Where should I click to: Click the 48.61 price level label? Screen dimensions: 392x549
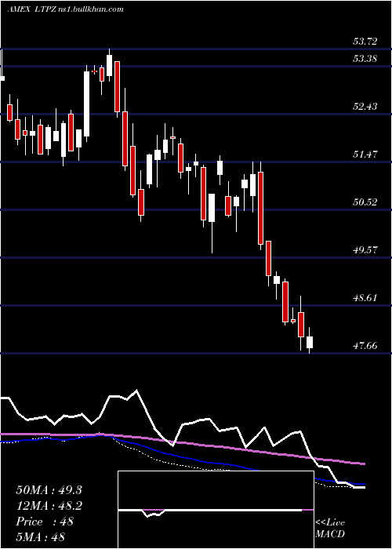click(365, 298)
